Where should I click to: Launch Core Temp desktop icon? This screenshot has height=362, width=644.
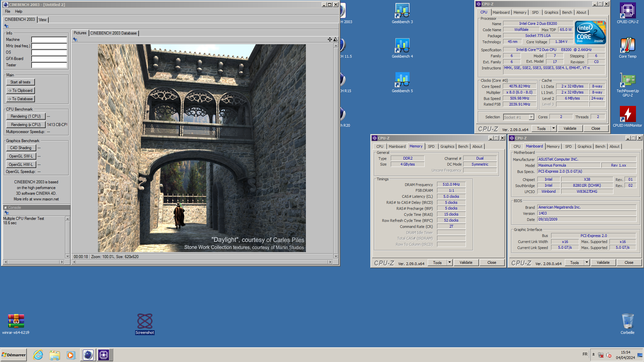(628, 48)
